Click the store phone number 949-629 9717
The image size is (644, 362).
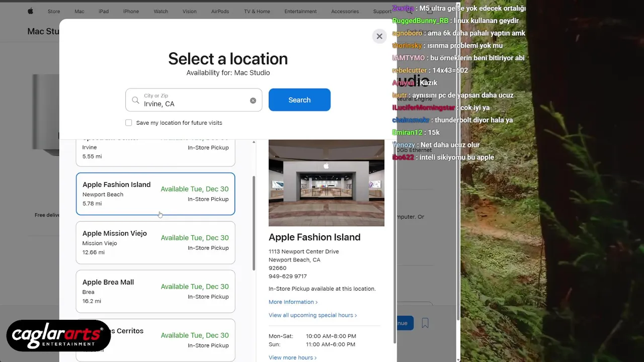click(287, 277)
